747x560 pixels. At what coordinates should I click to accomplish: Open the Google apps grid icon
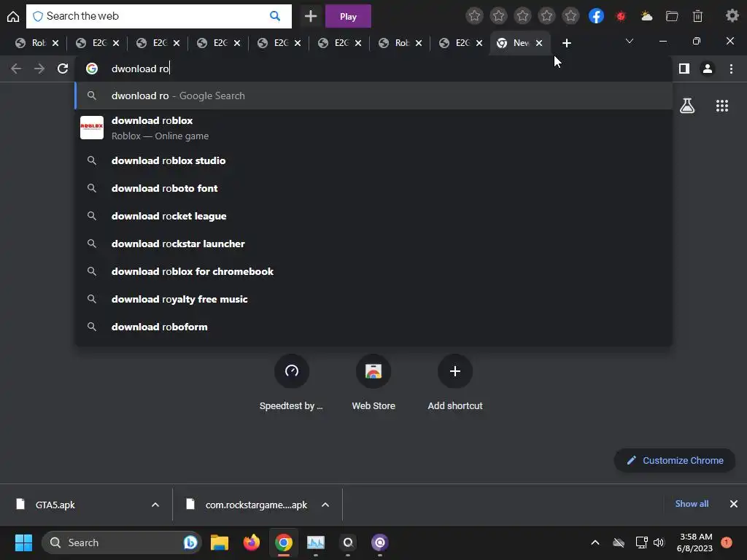coord(721,106)
